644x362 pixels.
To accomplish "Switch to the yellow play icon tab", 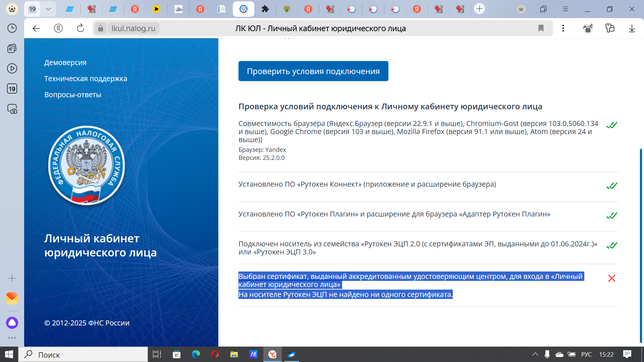I will tap(156, 9).
